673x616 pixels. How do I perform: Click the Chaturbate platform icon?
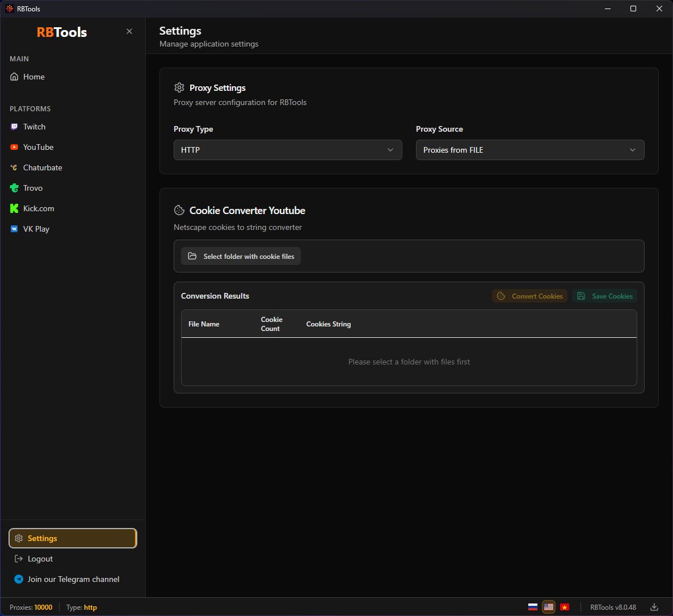14,167
